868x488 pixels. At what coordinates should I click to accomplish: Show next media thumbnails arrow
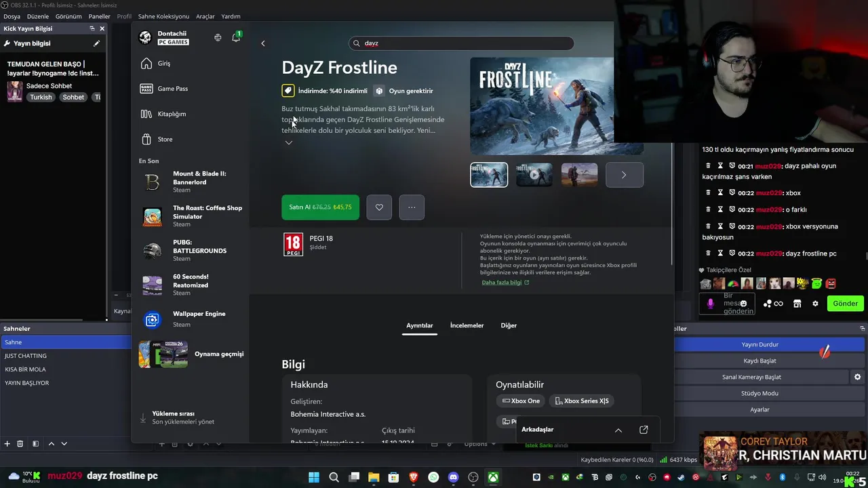(x=624, y=175)
